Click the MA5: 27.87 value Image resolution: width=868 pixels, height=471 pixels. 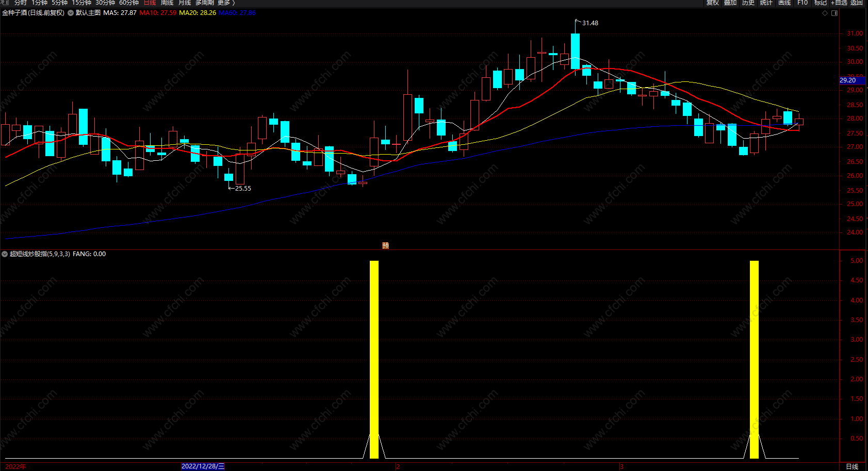pyautogui.click(x=120, y=13)
